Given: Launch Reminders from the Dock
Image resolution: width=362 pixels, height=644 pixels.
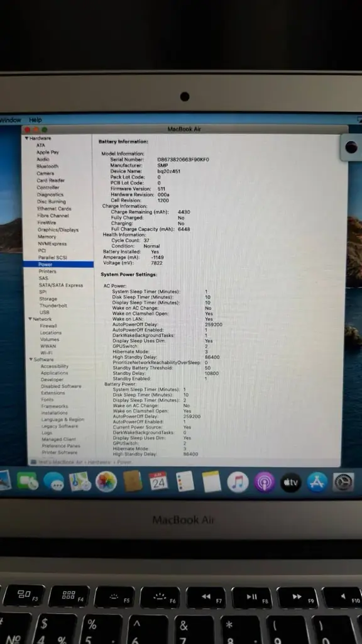Looking at the screenshot, I should coord(185,481).
